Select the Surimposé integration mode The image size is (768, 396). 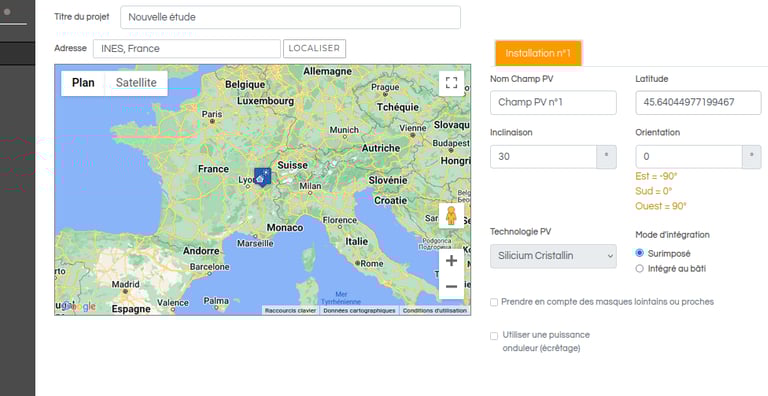coord(639,253)
